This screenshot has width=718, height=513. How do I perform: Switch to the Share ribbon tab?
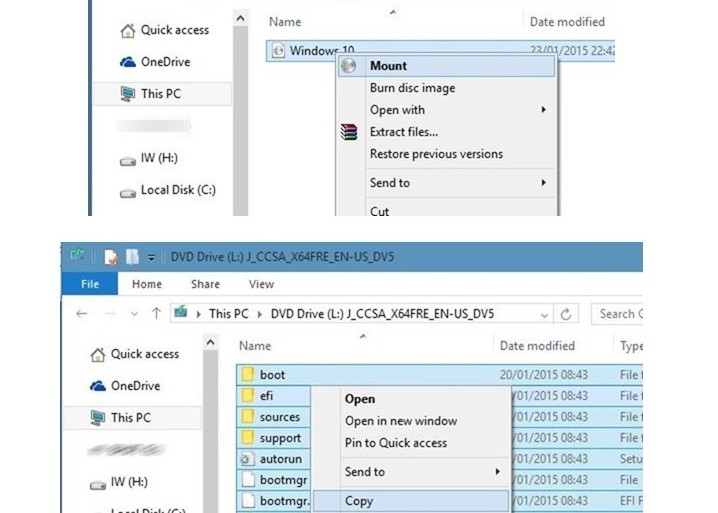(205, 284)
